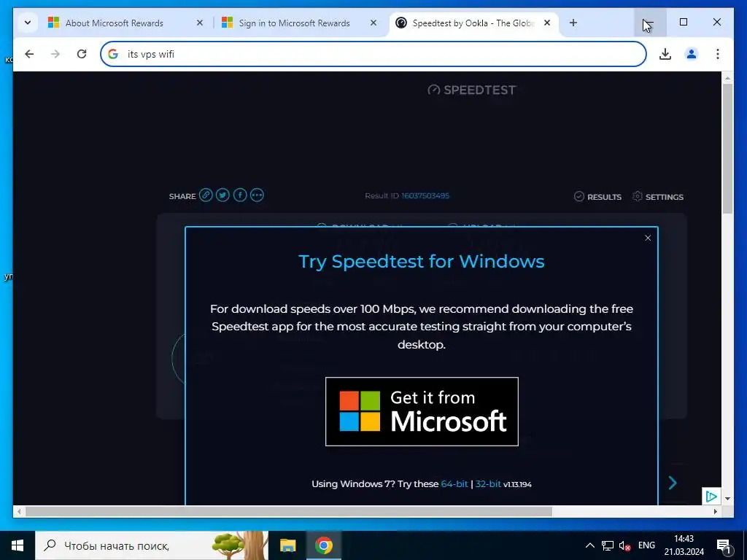Open clock showing 14:43 21.03.2024
The width and height of the screenshot is (747, 560).
pos(684,545)
